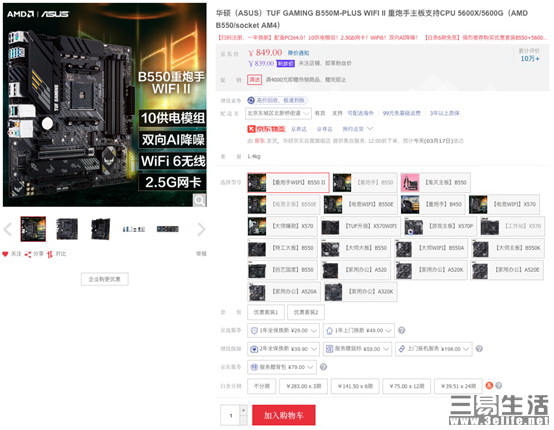Click the red add to cart button
The width and height of the screenshot is (554, 430).
pyautogui.click(x=284, y=415)
